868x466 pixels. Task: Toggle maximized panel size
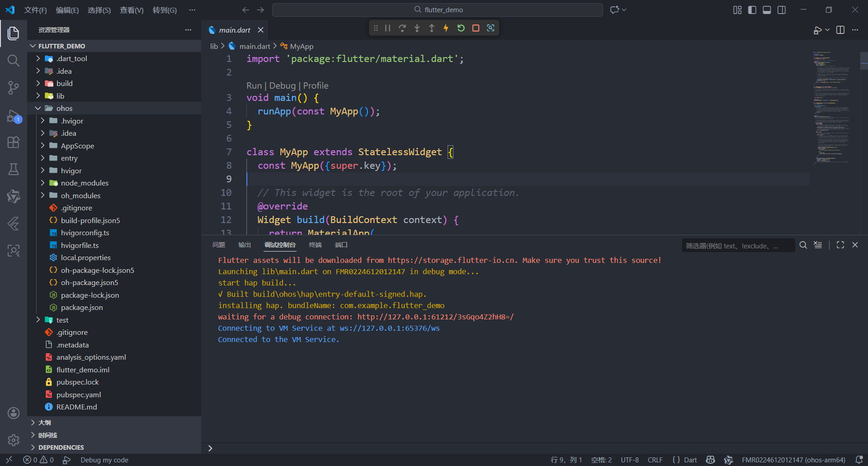pyautogui.click(x=840, y=245)
